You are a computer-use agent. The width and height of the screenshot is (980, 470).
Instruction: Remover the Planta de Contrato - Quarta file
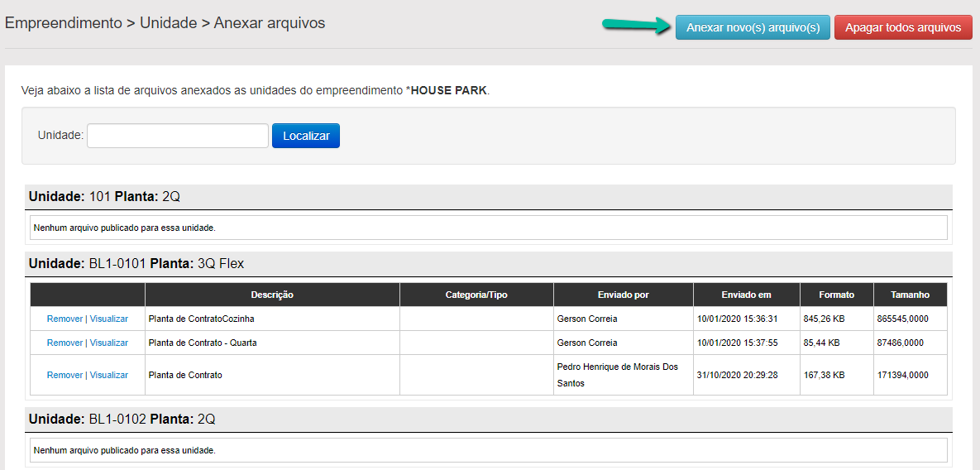pyautogui.click(x=65, y=343)
